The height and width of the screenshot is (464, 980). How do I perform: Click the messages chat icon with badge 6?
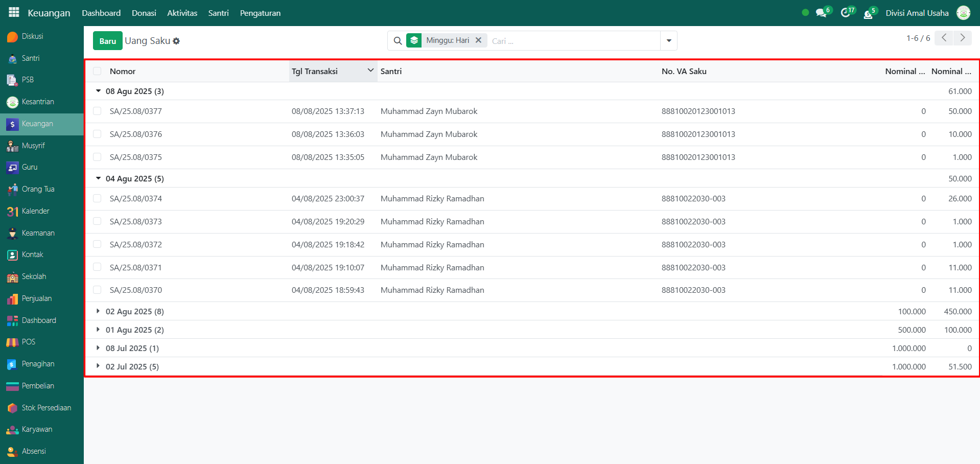pyautogui.click(x=822, y=13)
